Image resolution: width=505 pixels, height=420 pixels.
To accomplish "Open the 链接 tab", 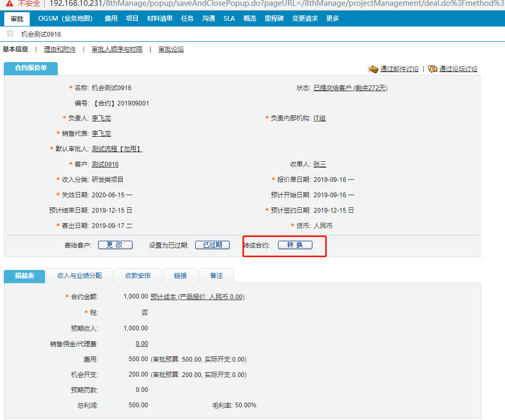I will [180, 276].
